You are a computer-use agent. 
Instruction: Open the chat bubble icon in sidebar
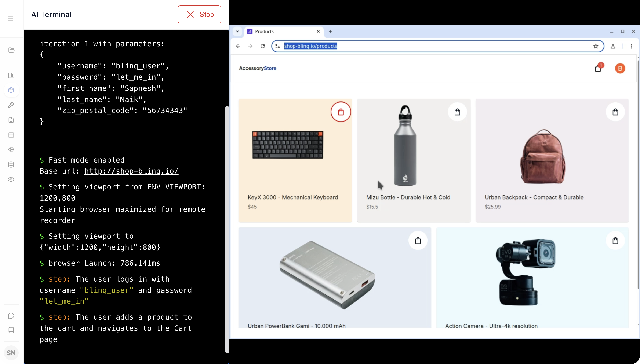[x=11, y=316]
